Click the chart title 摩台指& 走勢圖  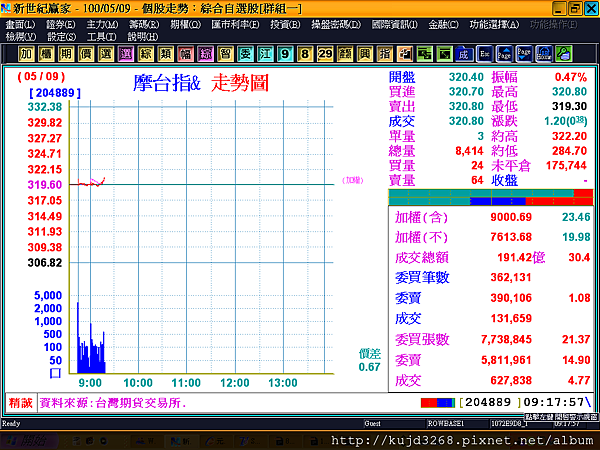(x=201, y=83)
